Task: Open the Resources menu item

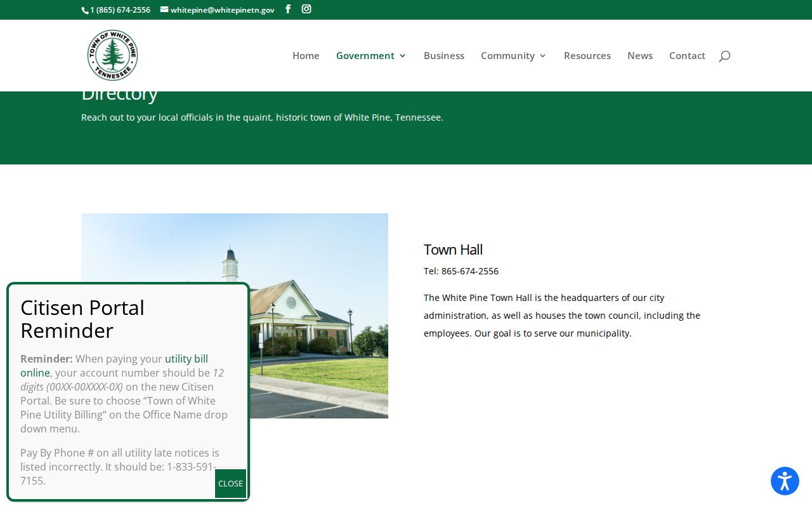Action: [587, 56]
